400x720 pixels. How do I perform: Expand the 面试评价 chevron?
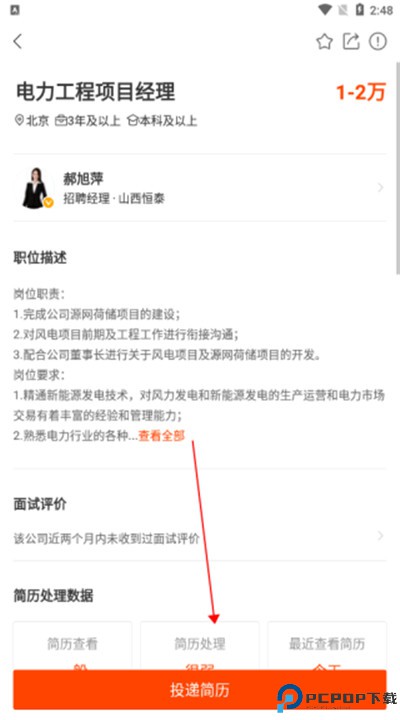click(x=380, y=536)
